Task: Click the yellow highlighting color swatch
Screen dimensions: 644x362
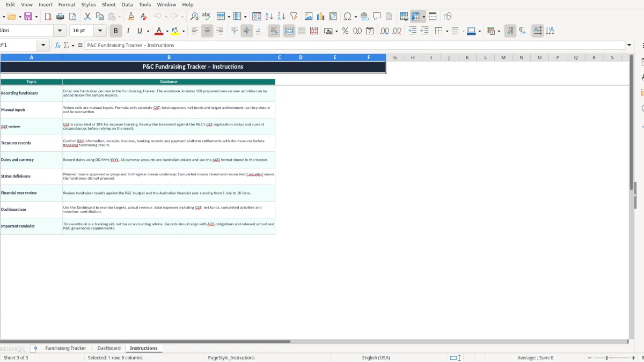Action: [x=175, y=31]
